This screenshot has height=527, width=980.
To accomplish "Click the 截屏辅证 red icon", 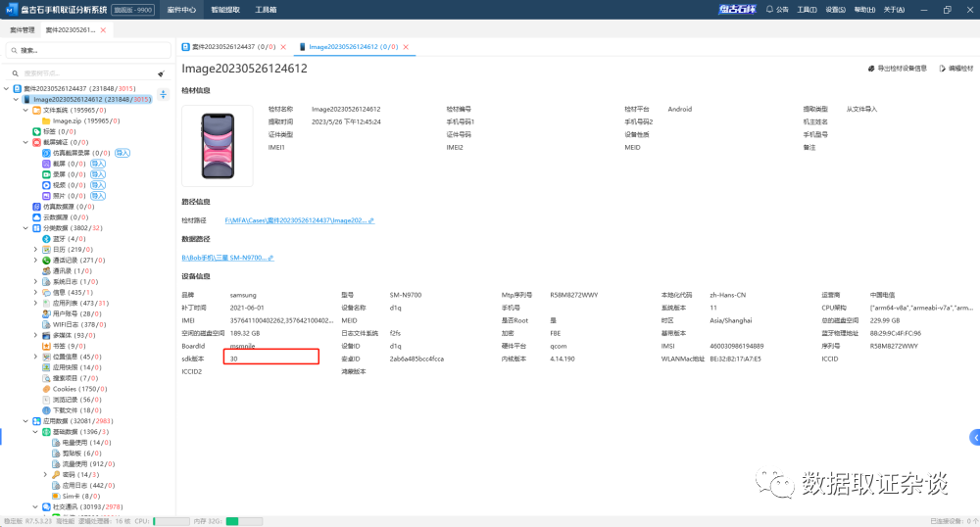I will pyautogui.click(x=37, y=142).
